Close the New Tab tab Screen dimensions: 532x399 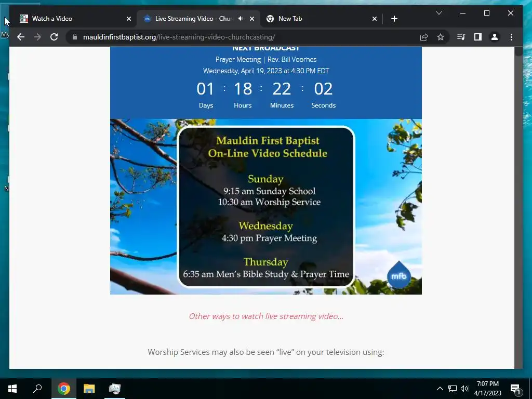[x=374, y=19]
